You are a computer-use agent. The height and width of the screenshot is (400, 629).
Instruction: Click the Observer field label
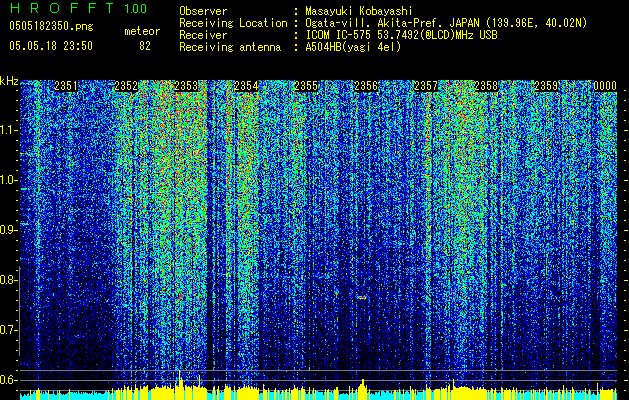tap(203, 11)
